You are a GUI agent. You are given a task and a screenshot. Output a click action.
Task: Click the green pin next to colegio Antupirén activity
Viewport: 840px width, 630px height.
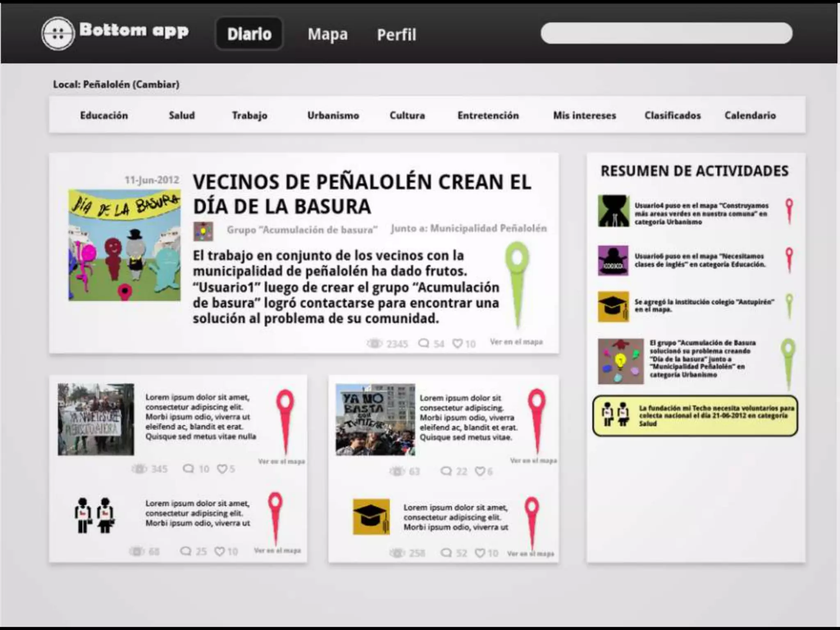(789, 306)
